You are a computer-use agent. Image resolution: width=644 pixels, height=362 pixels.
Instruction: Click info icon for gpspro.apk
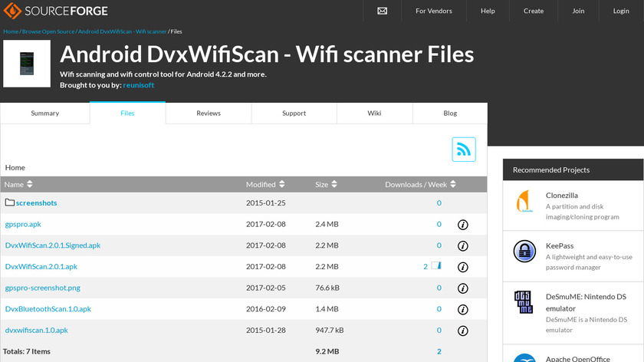(462, 225)
